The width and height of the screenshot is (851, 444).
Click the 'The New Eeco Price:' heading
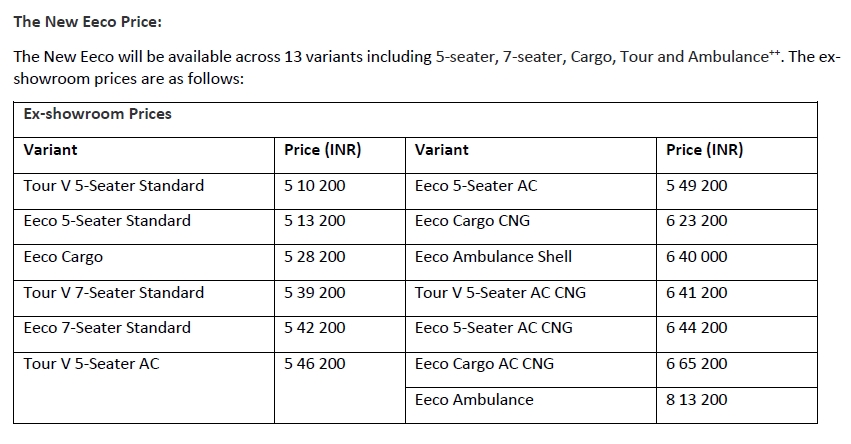[x=87, y=21]
